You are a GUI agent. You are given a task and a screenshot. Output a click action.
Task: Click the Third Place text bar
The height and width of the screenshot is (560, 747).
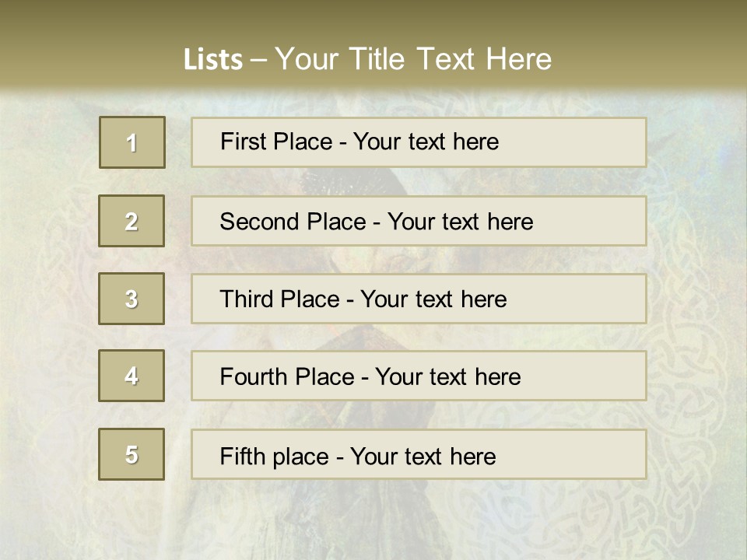(x=419, y=299)
